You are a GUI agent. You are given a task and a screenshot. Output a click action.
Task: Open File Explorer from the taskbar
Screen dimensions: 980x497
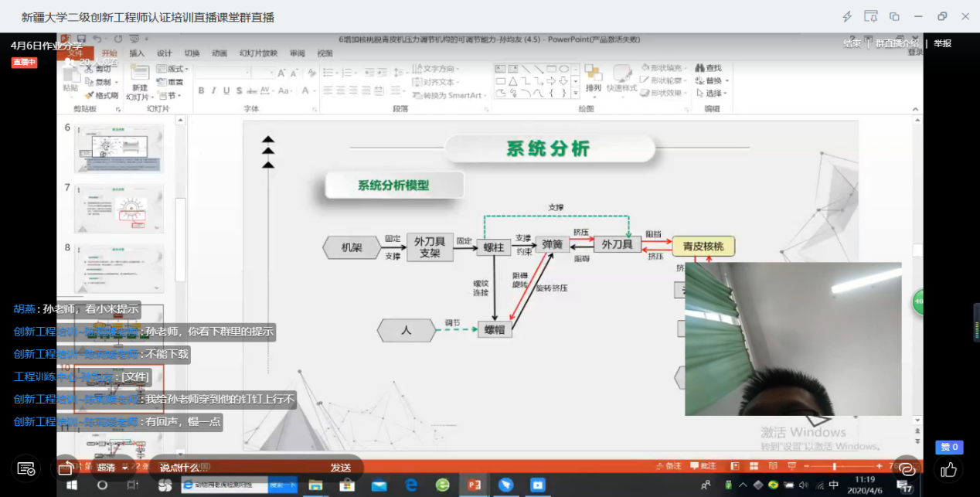tap(316, 485)
